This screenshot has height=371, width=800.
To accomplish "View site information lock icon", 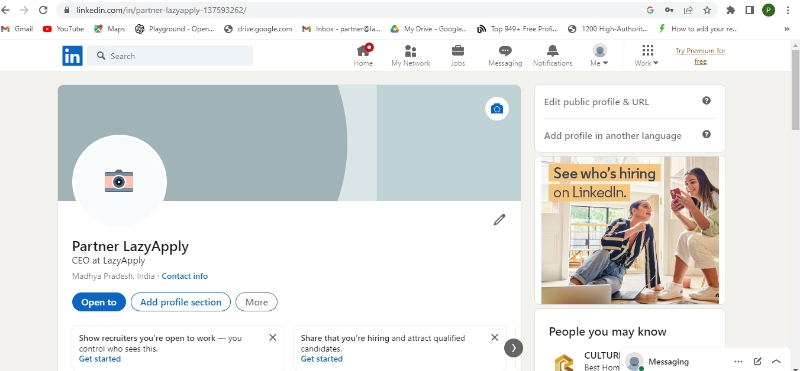I will [x=66, y=10].
